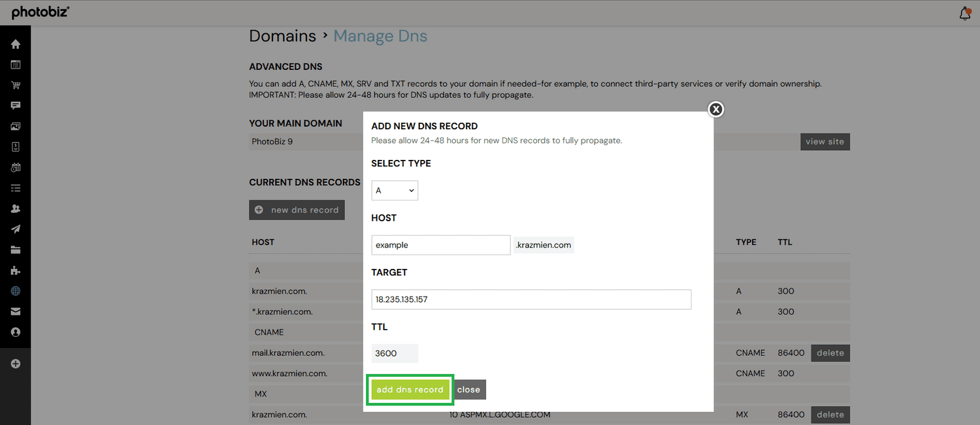The width and height of the screenshot is (980, 425).
Task: Open the image galleries icon
Action: (x=16, y=126)
